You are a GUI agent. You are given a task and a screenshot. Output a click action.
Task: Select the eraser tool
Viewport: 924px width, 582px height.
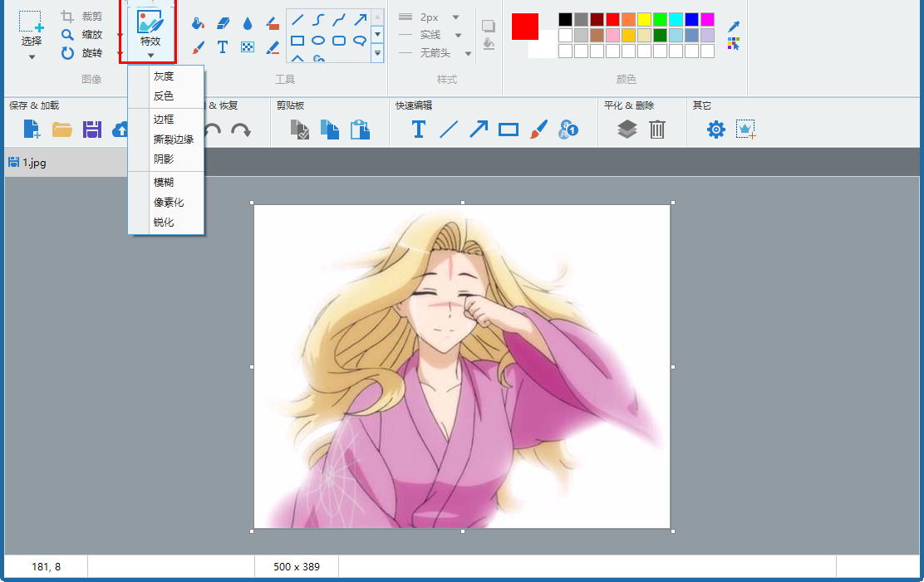224,23
